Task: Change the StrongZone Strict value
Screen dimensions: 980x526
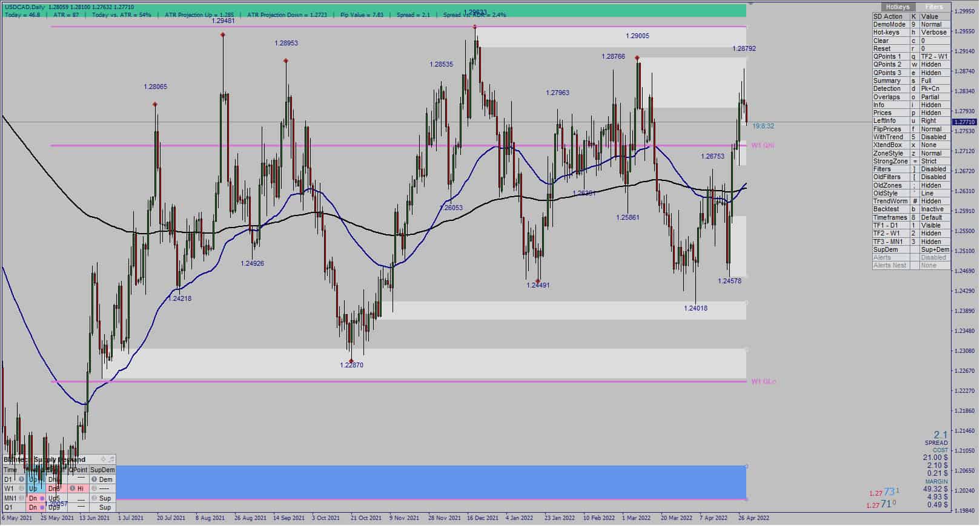Action: tap(935, 161)
